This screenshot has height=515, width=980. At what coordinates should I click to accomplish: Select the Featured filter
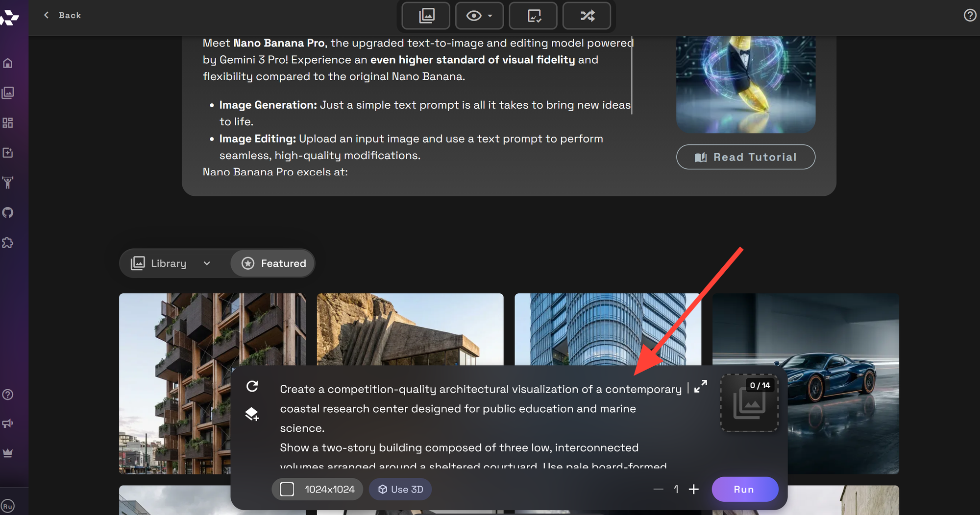[x=273, y=263]
